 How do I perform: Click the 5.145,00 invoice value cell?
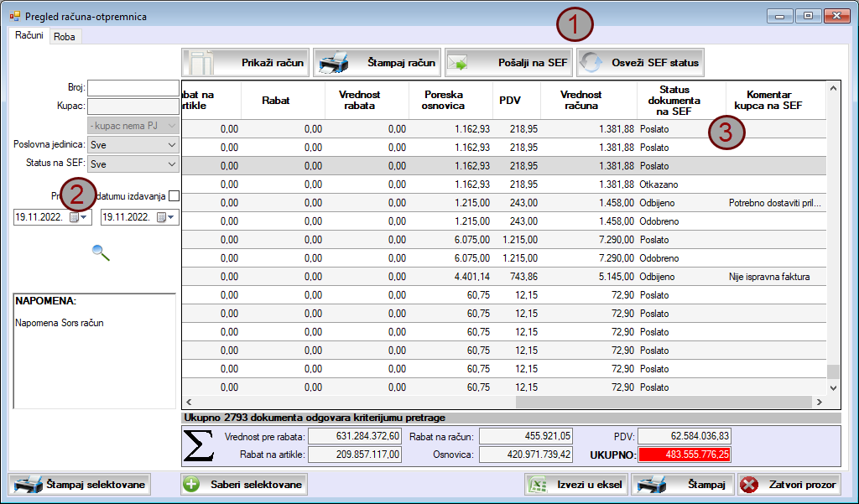(589, 278)
